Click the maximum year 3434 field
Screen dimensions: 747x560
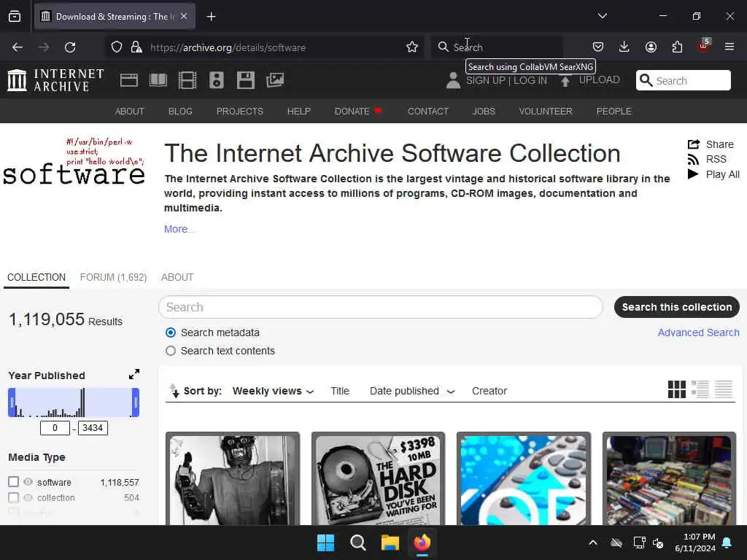[93, 427]
